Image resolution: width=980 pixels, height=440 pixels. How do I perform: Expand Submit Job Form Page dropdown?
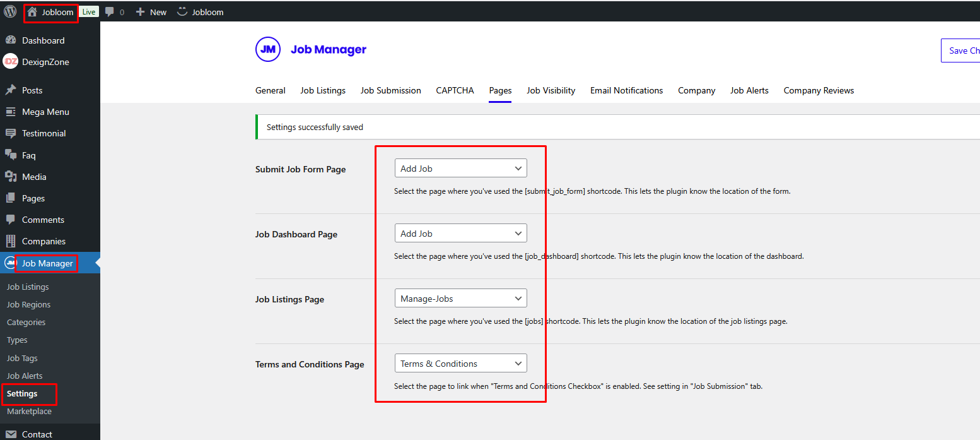point(460,169)
